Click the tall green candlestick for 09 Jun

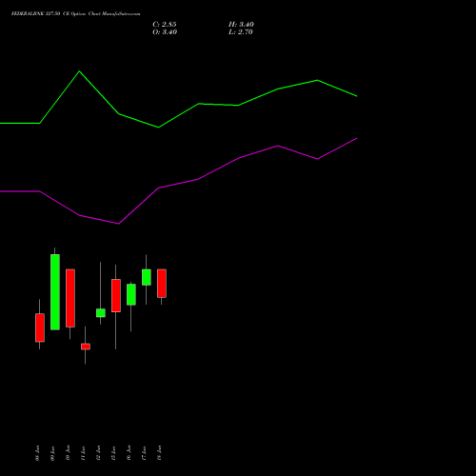pos(55,292)
